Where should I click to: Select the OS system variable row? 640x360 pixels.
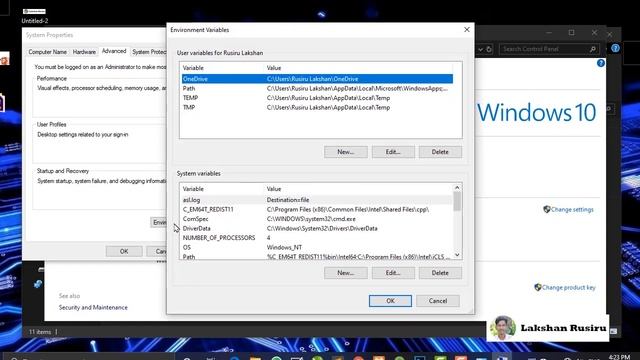point(317,247)
